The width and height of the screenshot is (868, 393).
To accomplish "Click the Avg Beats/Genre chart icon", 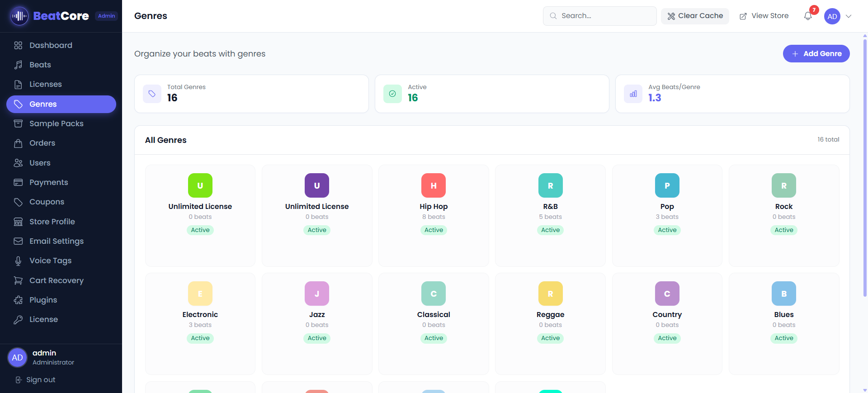I will click(633, 94).
